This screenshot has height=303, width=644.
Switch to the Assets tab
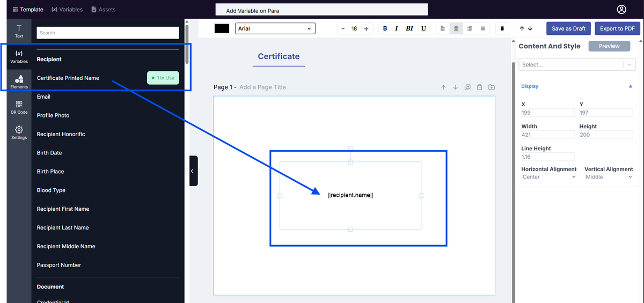[104, 9]
